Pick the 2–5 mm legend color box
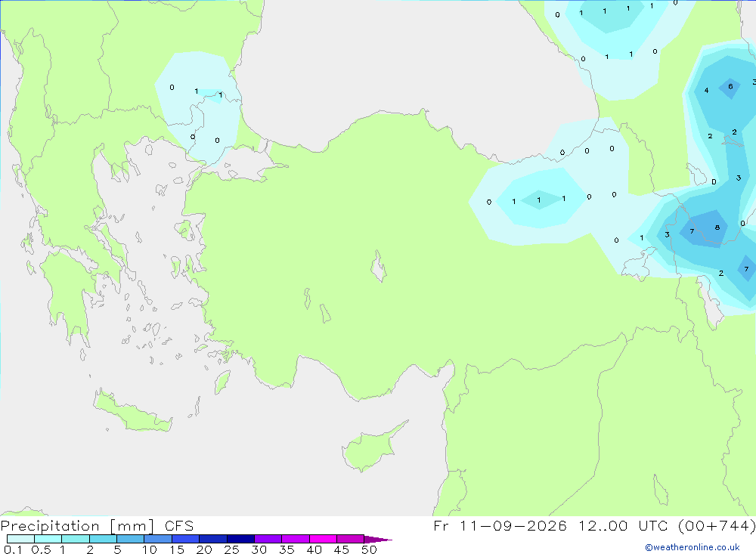The width and height of the screenshot is (756, 554). click(103, 539)
